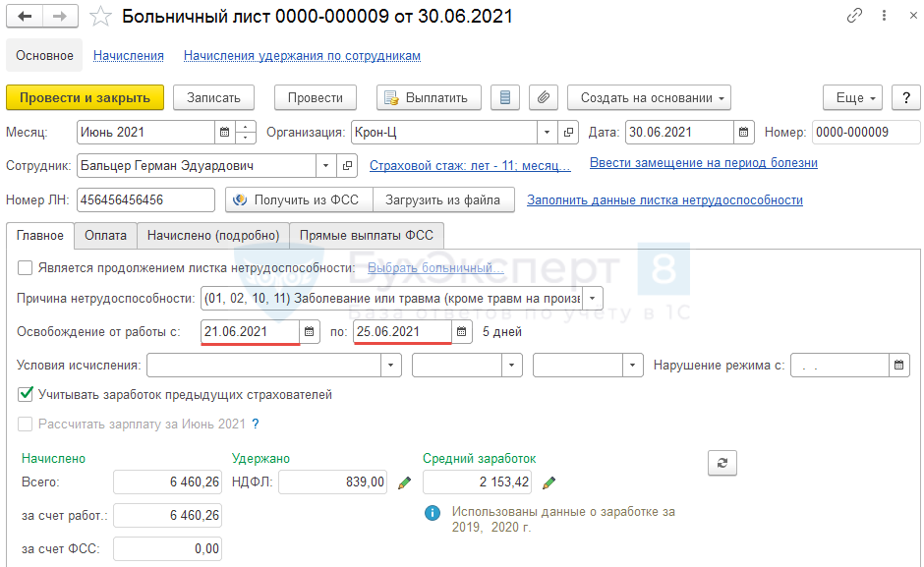Open the Страховой стаж link
This screenshot has width=924, height=567.
[470, 166]
